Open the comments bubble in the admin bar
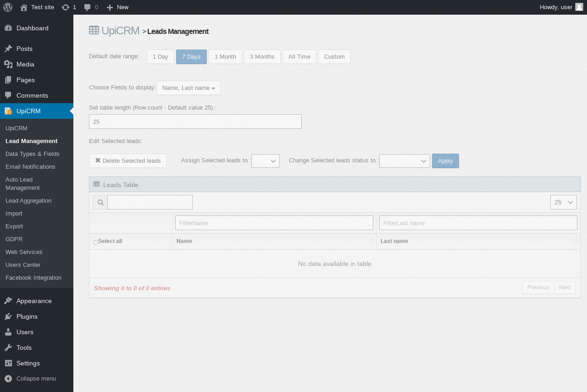 [88, 7]
